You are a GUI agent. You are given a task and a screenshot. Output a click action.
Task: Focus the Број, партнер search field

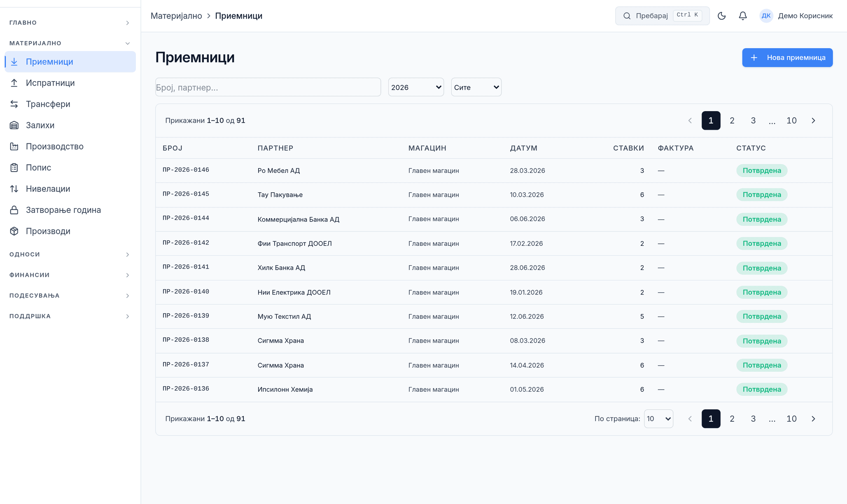click(268, 87)
